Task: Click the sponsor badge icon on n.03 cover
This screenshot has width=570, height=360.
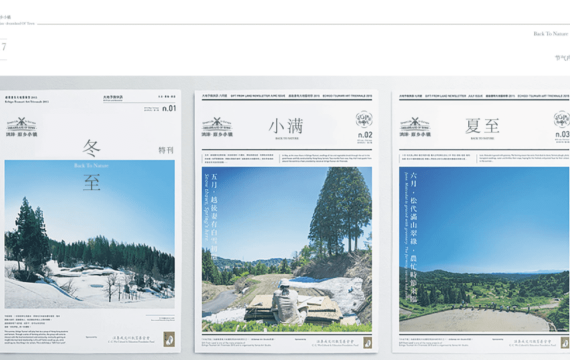Action: [565, 343]
